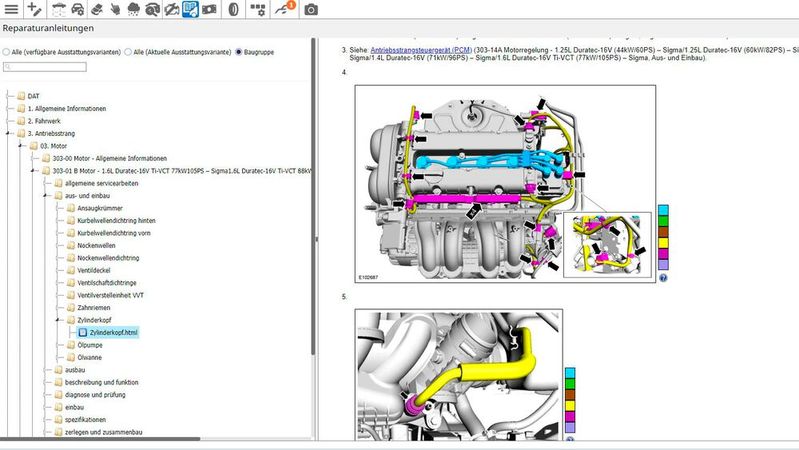Click the add-with-pencil icon in toolbar
Image resolution: width=799 pixels, height=450 pixels.
coord(34,9)
